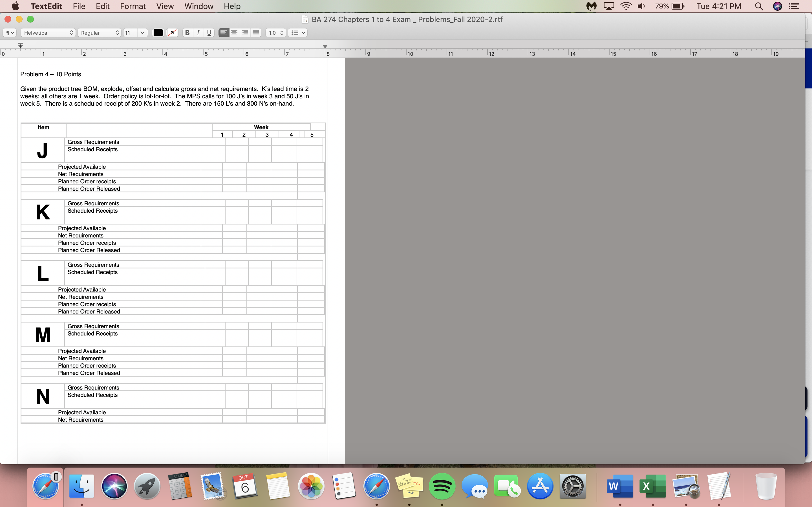The height and width of the screenshot is (507, 812).
Task: Open the Window menu
Action: 199,6
